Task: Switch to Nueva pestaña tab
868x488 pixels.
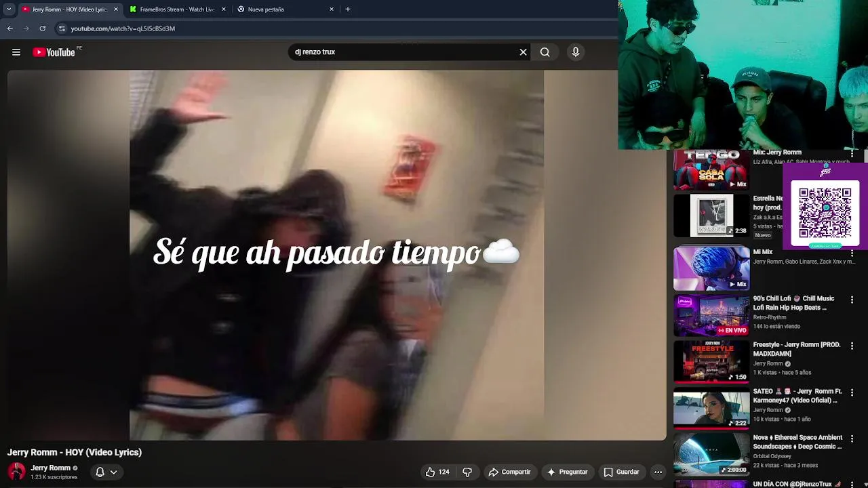Action: click(x=285, y=9)
